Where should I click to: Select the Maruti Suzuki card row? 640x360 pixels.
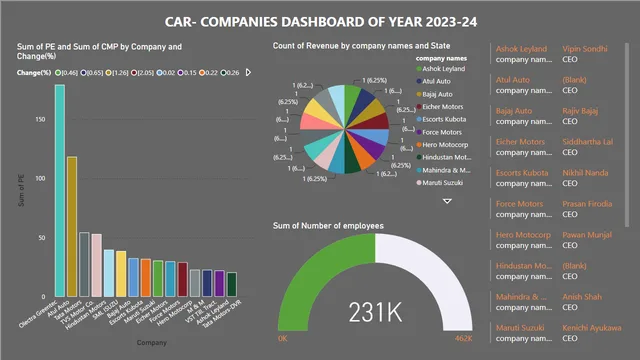coord(555,333)
